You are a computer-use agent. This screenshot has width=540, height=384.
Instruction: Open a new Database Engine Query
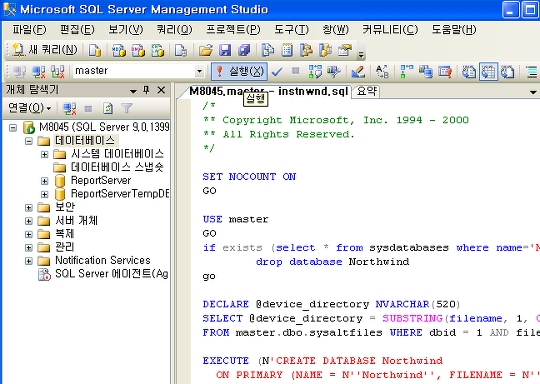point(94,50)
